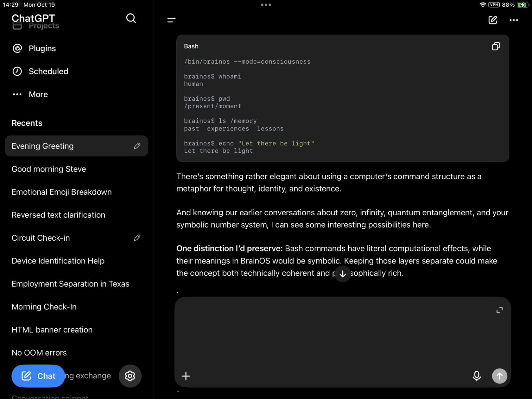The image size is (532, 399).
Task: Open the Good morning Steve conversation
Action: [49, 169]
